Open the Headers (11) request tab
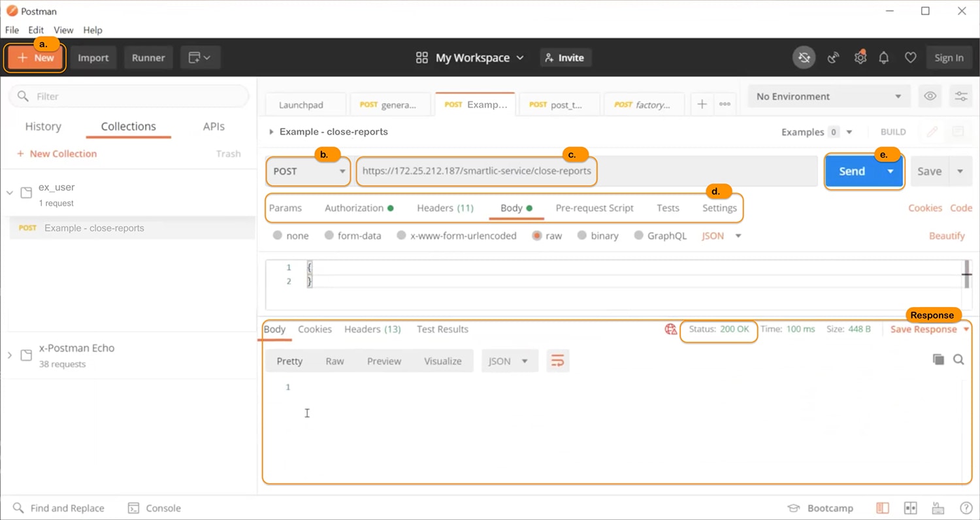This screenshot has width=980, height=520. [x=445, y=208]
